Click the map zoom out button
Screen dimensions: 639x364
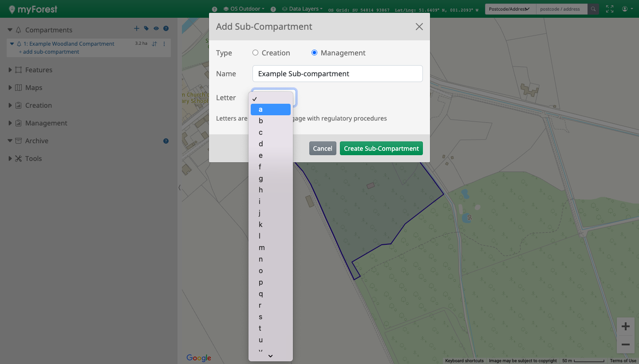point(626,344)
